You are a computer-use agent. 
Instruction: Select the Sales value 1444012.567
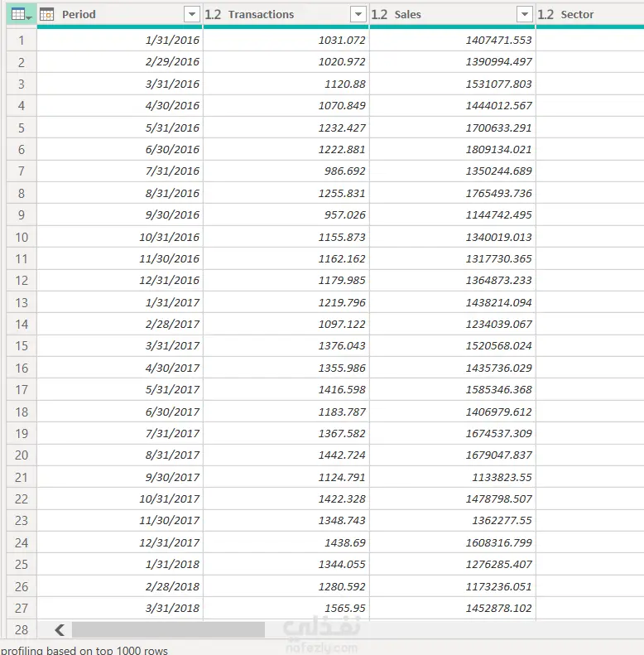(452, 106)
